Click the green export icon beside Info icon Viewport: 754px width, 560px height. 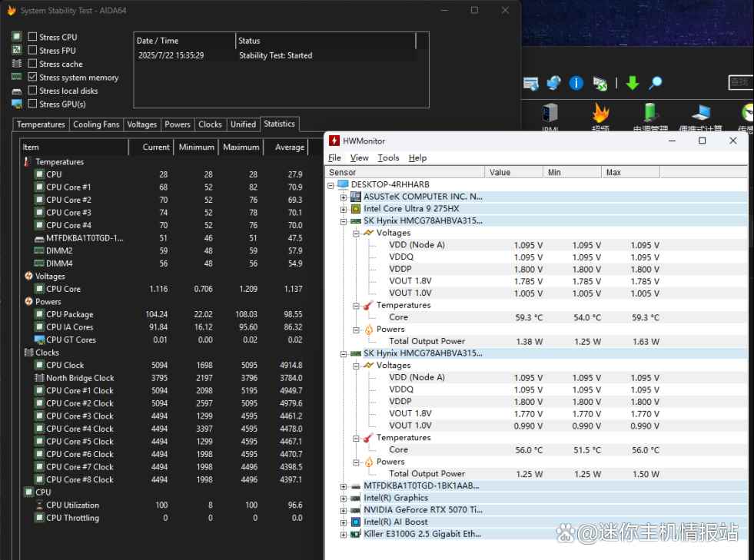pos(600,84)
